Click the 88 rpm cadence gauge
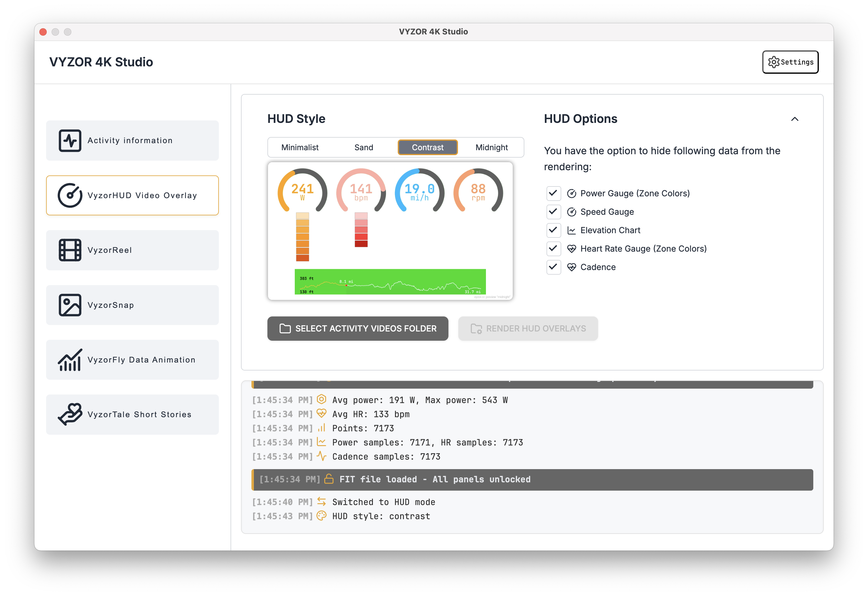This screenshot has height=596, width=868. (x=478, y=190)
